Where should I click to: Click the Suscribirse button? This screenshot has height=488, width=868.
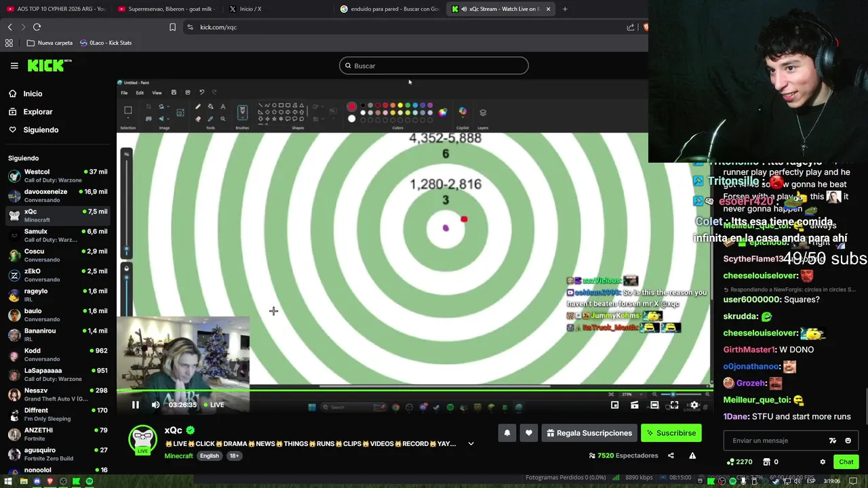pyautogui.click(x=671, y=433)
